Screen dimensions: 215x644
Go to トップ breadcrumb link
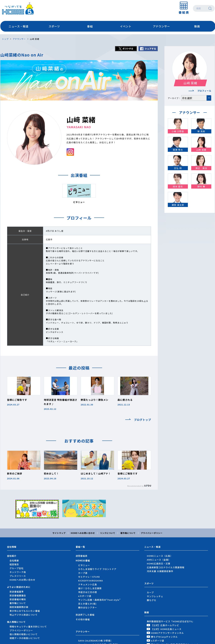pos(5,39)
